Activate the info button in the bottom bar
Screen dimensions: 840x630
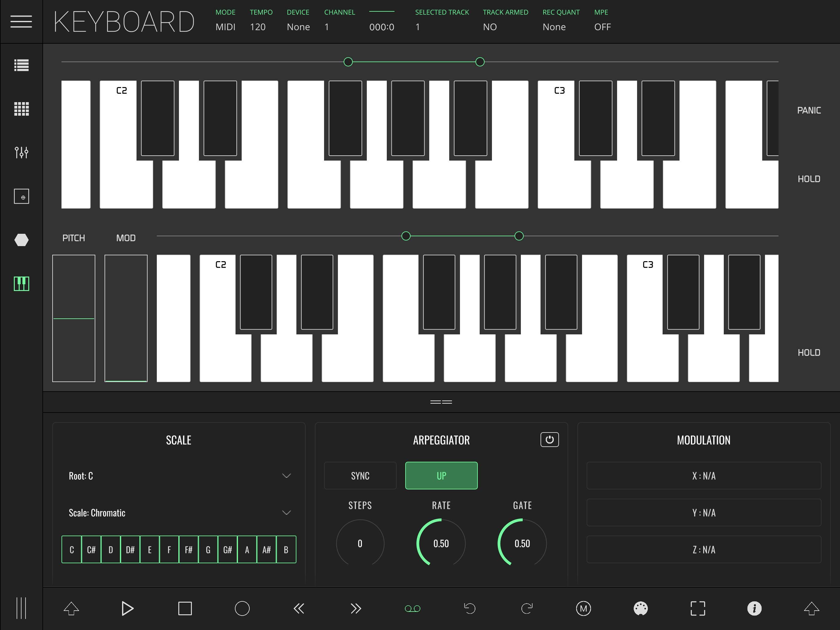755,608
